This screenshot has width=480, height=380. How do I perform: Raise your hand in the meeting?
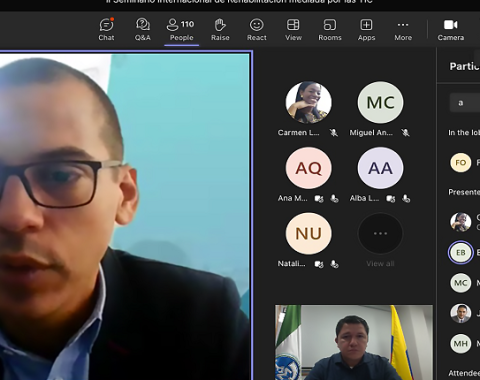click(220, 30)
